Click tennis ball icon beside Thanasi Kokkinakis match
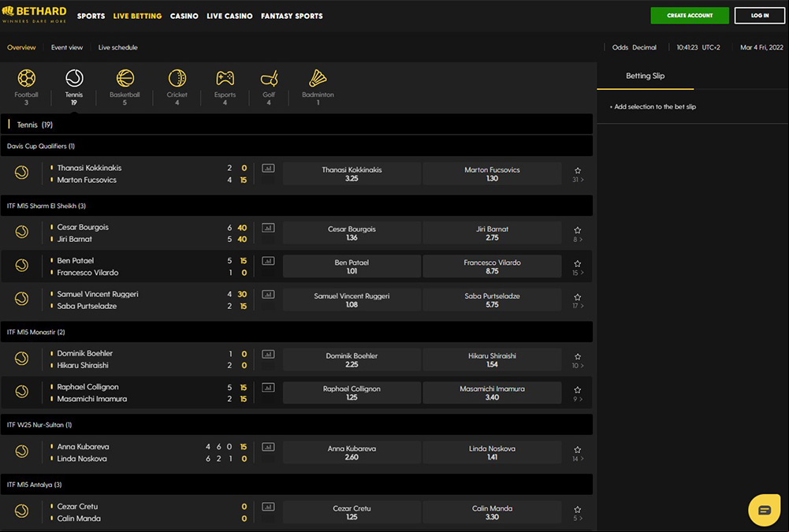 pyautogui.click(x=21, y=173)
